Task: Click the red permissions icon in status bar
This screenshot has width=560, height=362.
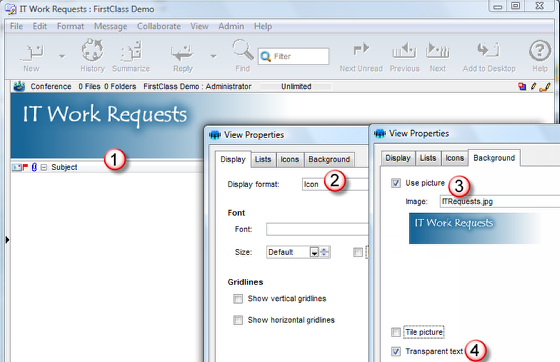Action: click(x=522, y=86)
